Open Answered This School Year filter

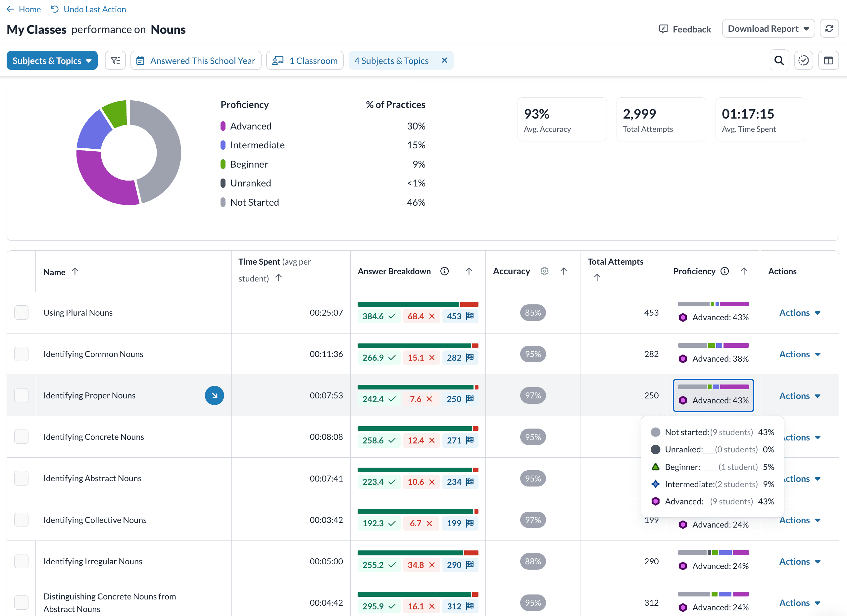[x=196, y=61]
